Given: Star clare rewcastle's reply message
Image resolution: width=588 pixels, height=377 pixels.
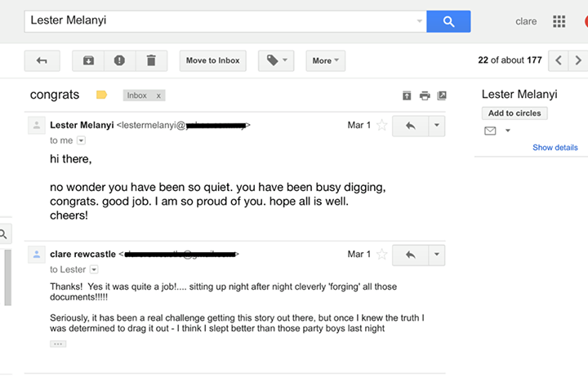Looking at the screenshot, I should point(381,255).
